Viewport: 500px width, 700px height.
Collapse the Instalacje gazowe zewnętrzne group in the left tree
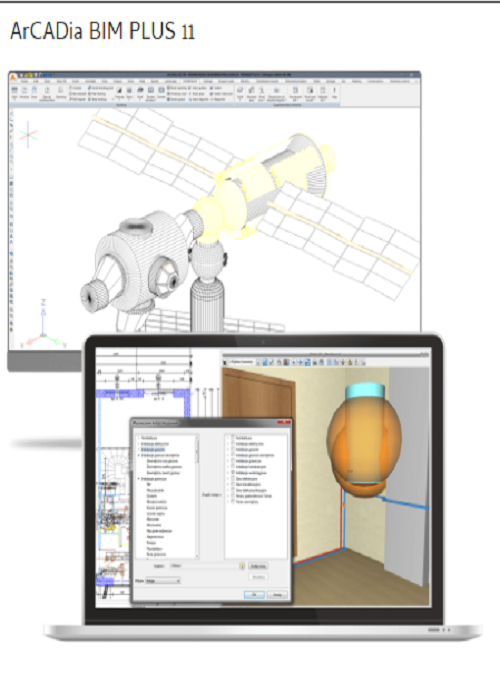pyautogui.click(x=139, y=455)
